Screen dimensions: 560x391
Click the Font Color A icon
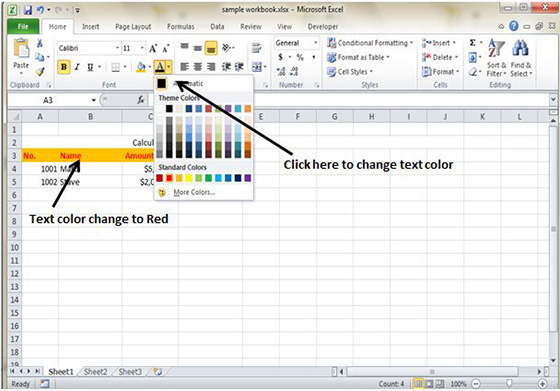click(x=160, y=67)
